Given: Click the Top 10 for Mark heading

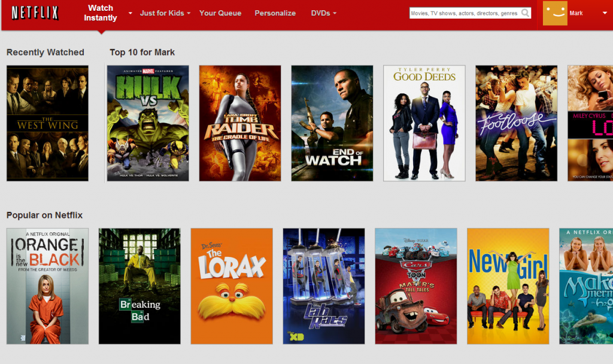Looking at the screenshot, I should tap(142, 53).
